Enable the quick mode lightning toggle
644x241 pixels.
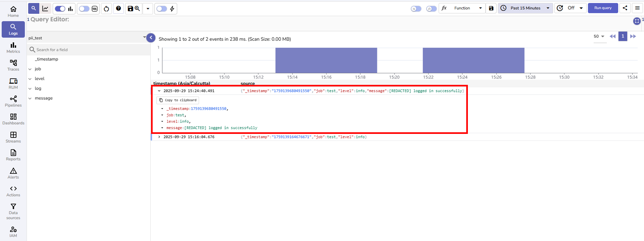pyautogui.click(x=162, y=9)
